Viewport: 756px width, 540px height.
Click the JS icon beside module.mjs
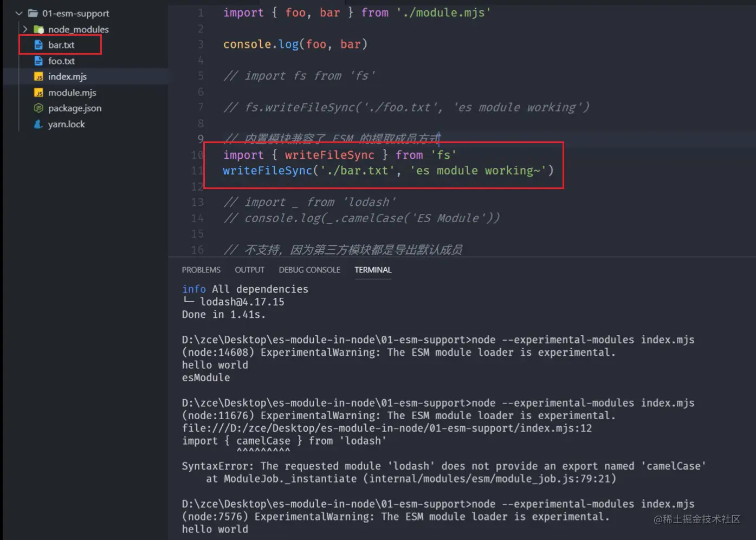coord(40,92)
